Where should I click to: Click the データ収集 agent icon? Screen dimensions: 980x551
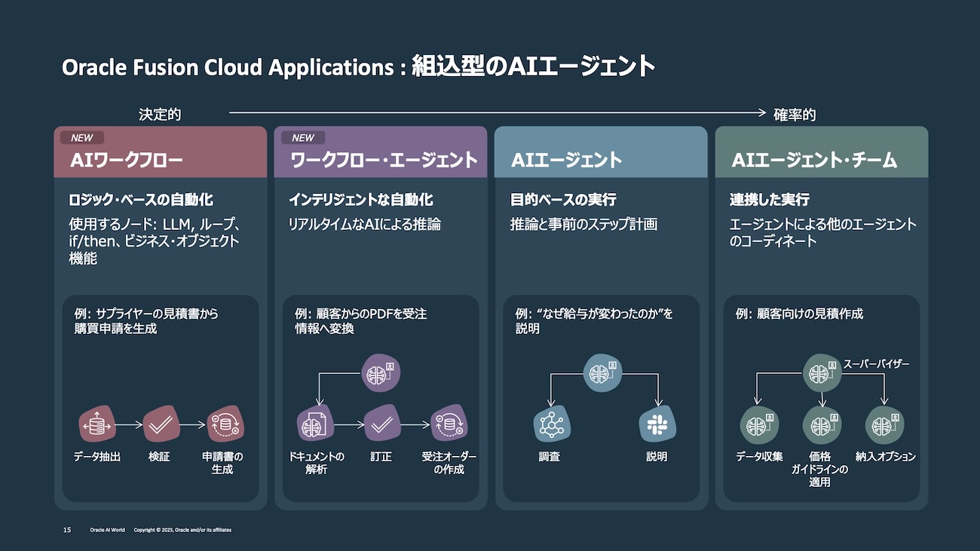[758, 424]
